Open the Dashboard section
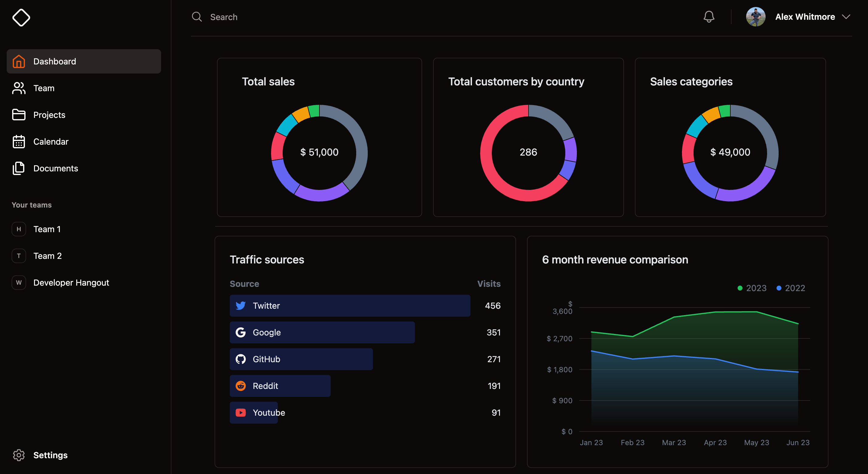Image resolution: width=868 pixels, height=474 pixels. coord(54,61)
